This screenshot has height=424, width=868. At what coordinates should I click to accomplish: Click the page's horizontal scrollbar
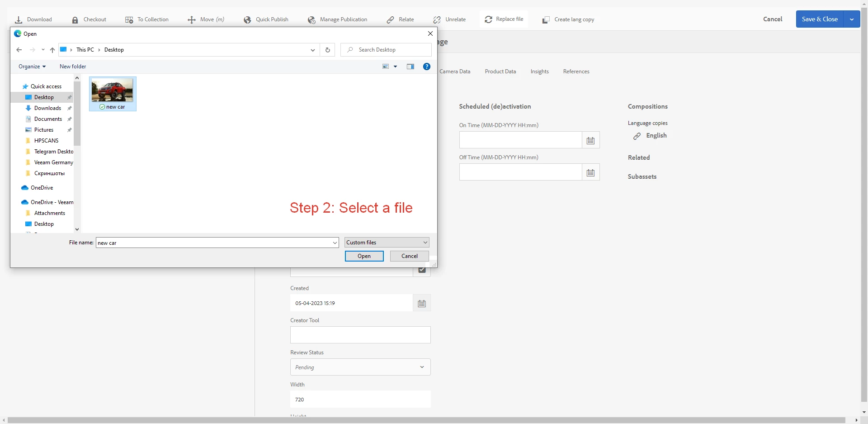click(426, 420)
